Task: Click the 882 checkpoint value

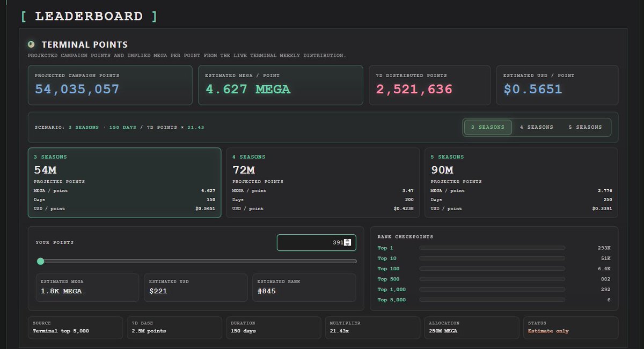Action: tap(606, 279)
